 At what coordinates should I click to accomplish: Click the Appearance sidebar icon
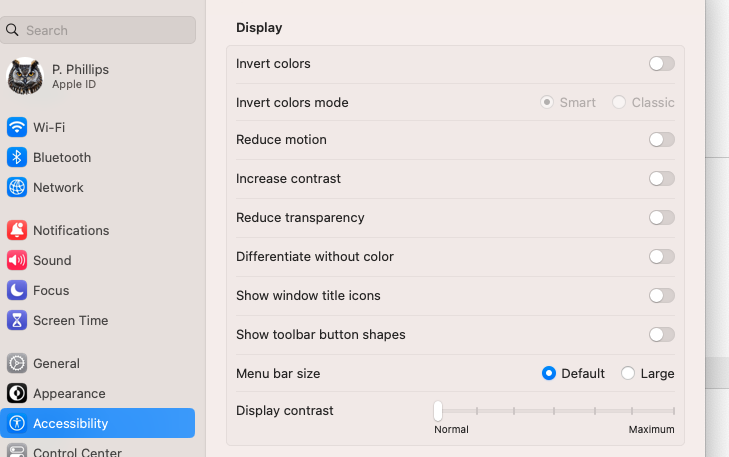point(17,393)
